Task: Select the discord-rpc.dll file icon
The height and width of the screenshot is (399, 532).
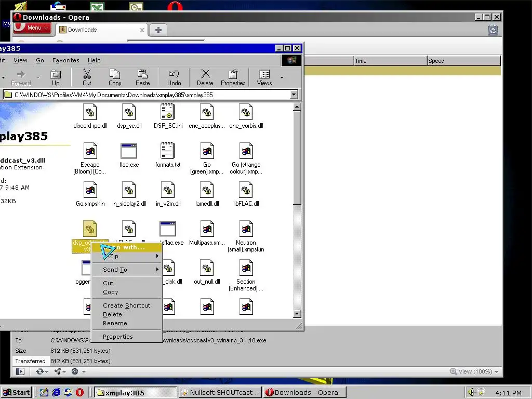Action: pyautogui.click(x=90, y=112)
